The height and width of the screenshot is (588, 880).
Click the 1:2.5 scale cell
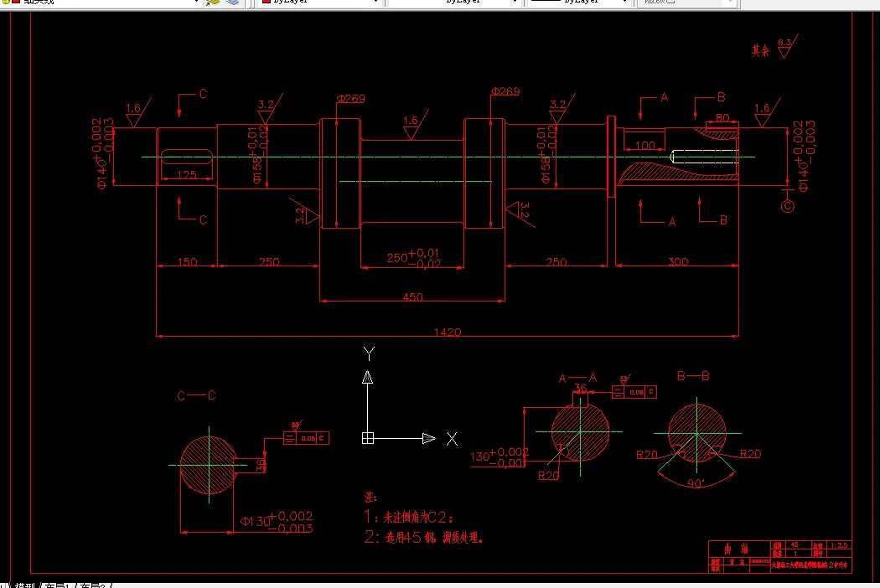(839, 544)
